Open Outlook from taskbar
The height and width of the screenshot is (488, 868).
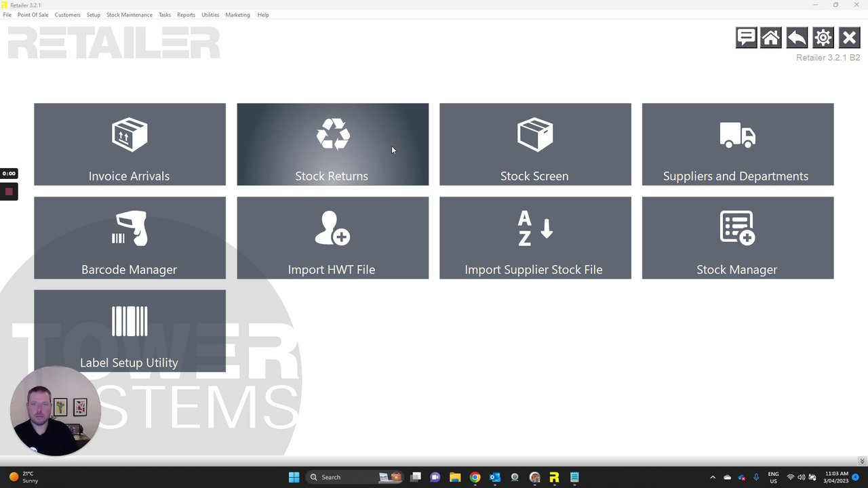click(x=495, y=477)
